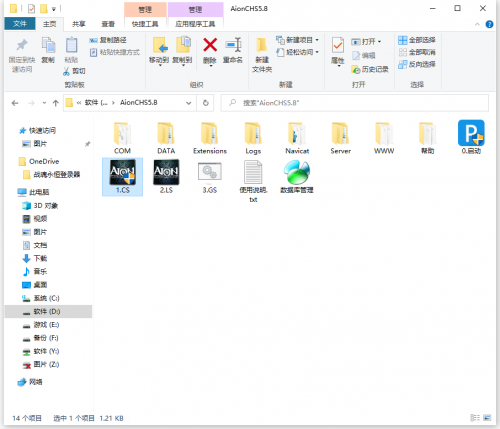
Task: Select 备份 (F:) drive in sidebar
Action: (x=41, y=338)
